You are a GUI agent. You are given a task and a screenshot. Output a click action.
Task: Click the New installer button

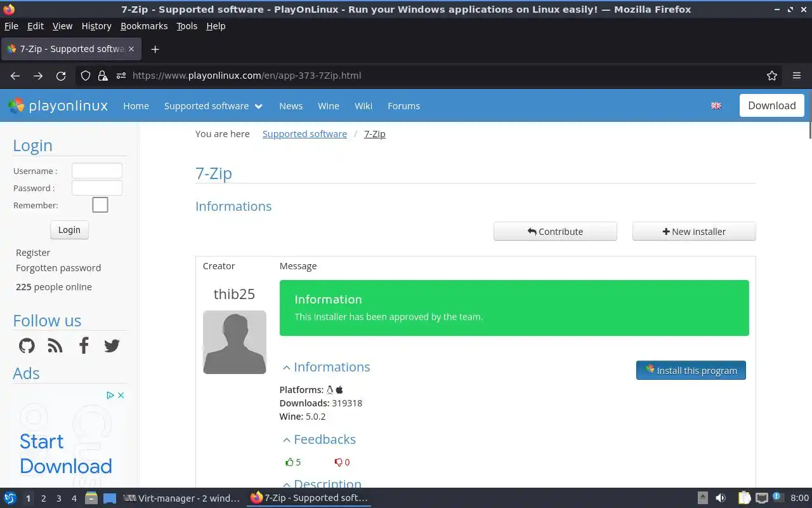tap(694, 231)
